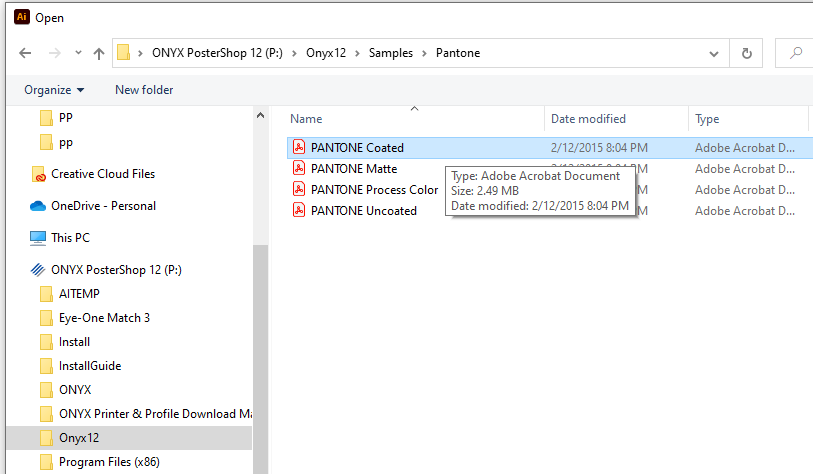
Task: Click ONYX PosterShop drive icon
Action: [38, 270]
